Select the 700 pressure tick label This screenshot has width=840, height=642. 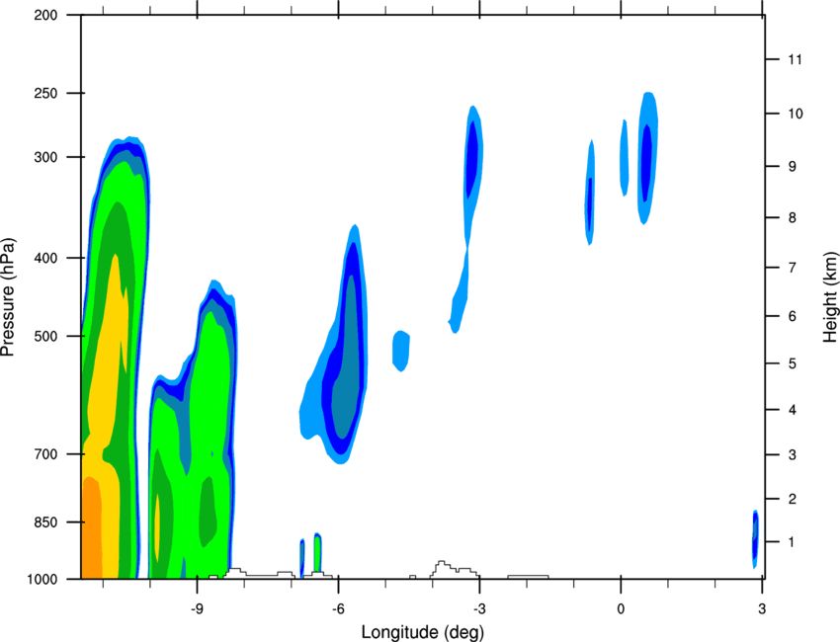coord(45,454)
